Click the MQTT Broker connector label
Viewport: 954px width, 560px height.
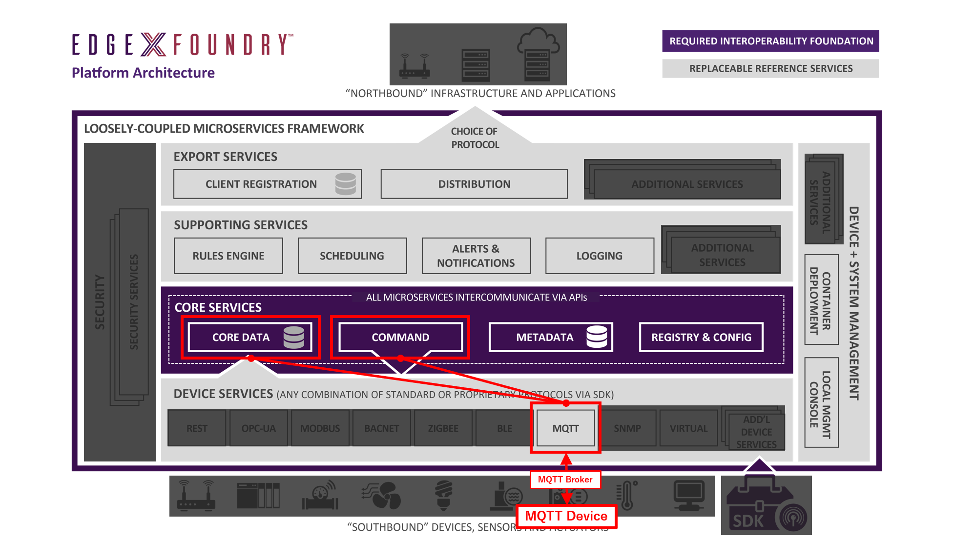coord(566,479)
